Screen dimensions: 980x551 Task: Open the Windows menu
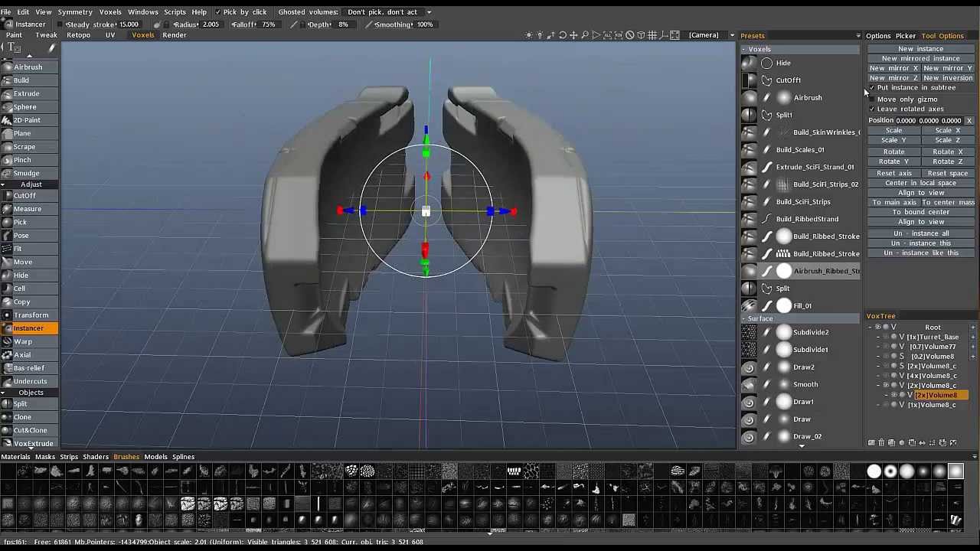coord(143,12)
